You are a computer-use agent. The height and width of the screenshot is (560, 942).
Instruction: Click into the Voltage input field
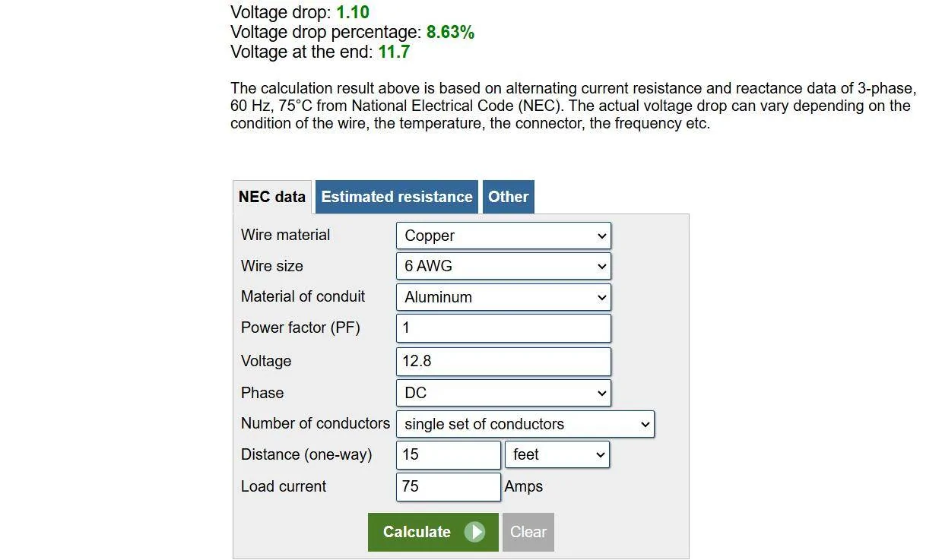coord(503,361)
